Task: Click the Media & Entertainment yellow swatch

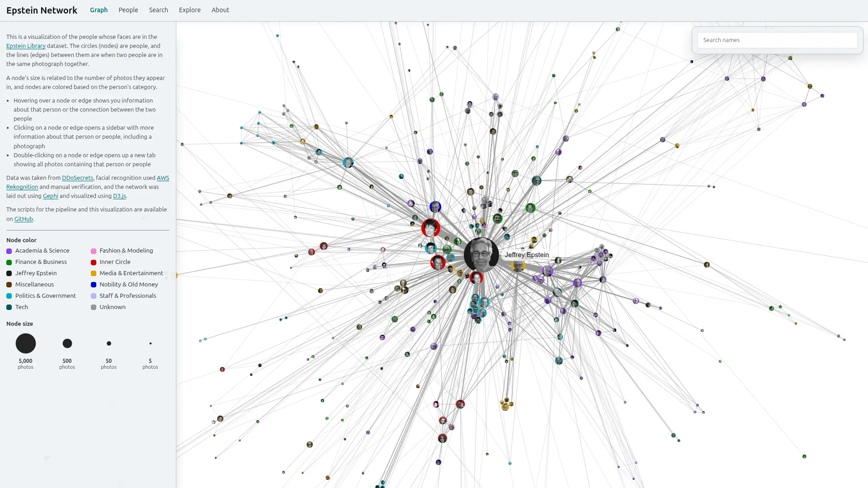Action: click(x=94, y=273)
